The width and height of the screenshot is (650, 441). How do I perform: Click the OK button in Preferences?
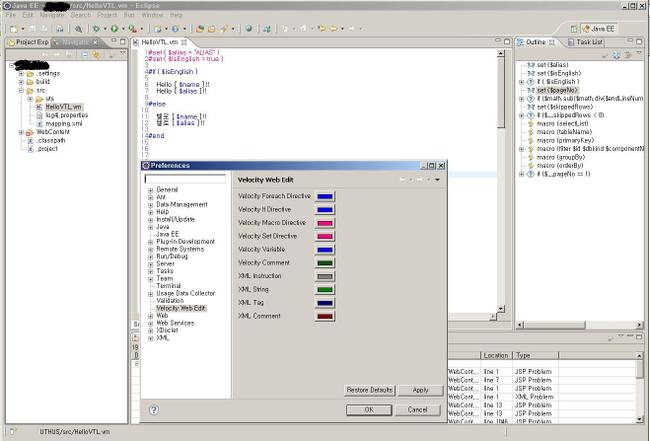(369, 410)
